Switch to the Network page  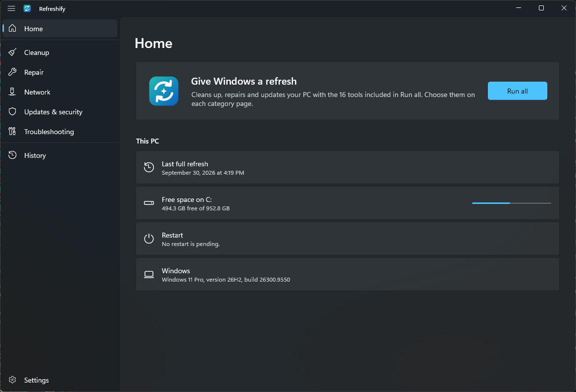click(60, 92)
